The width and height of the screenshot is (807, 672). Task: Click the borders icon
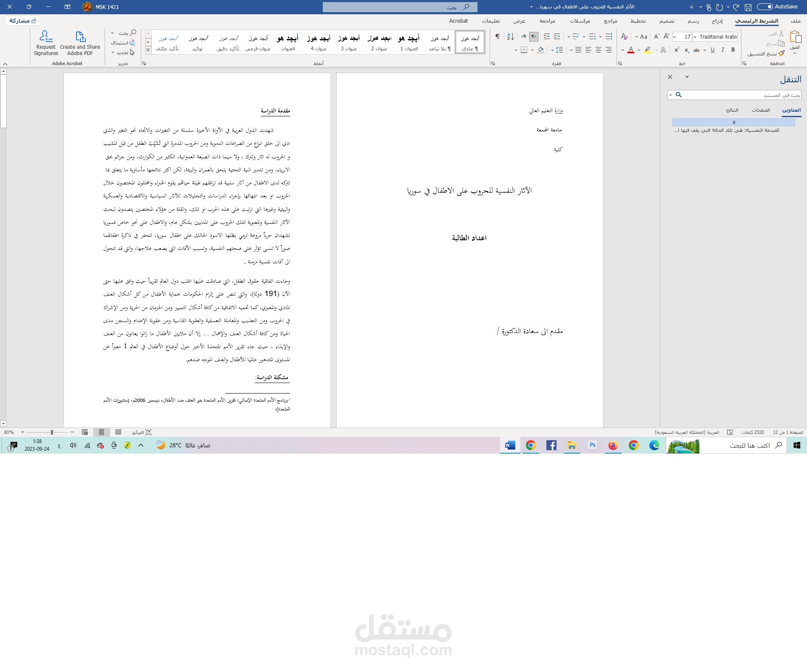(x=524, y=50)
